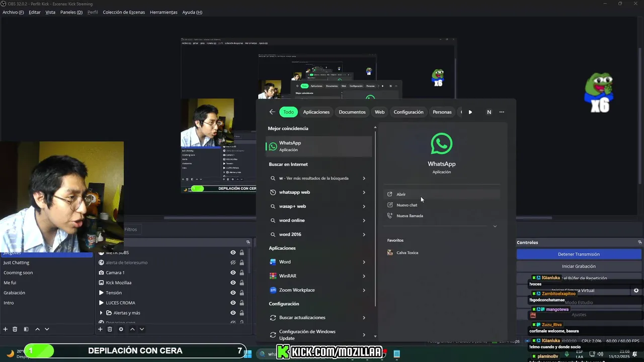Viewport: 644px width, 362px height.
Task: Open the Colección de Escenas menu
Action: (124, 12)
